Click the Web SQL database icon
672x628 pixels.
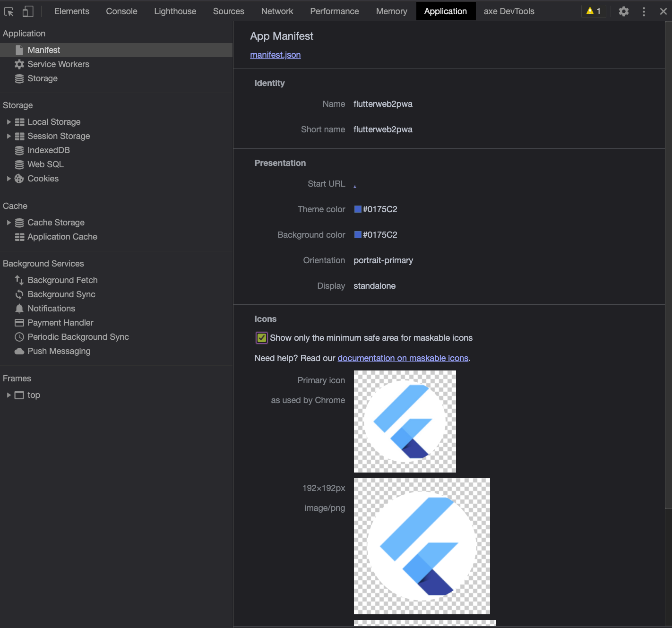coord(19,164)
